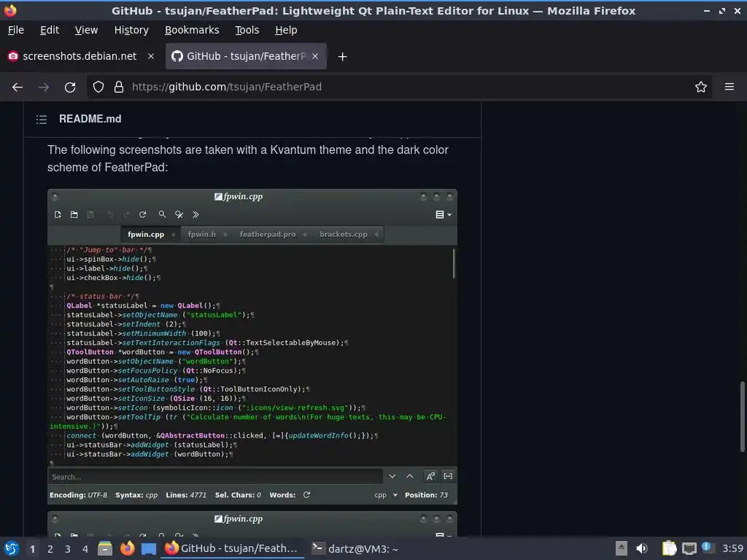
Task: Click the README.md heading
Action: point(90,119)
